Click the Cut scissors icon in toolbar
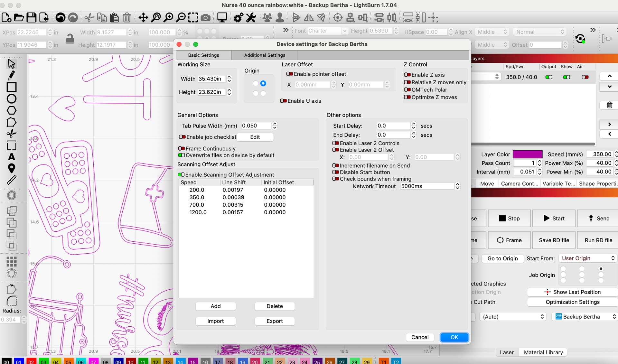The height and width of the screenshot is (364, 618). (x=89, y=17)
